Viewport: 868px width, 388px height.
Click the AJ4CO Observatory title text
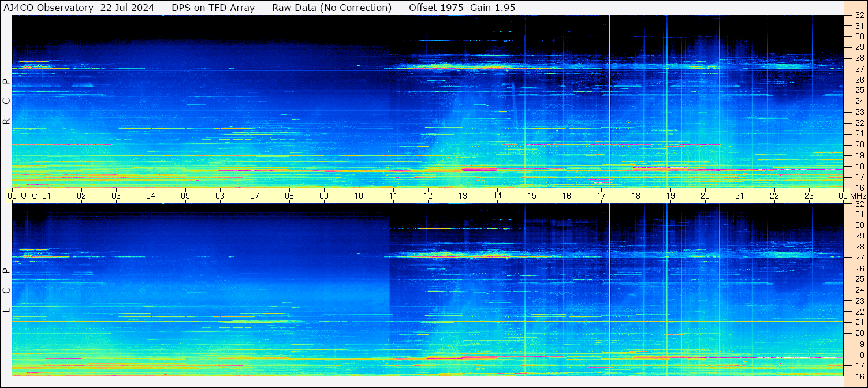49,8
